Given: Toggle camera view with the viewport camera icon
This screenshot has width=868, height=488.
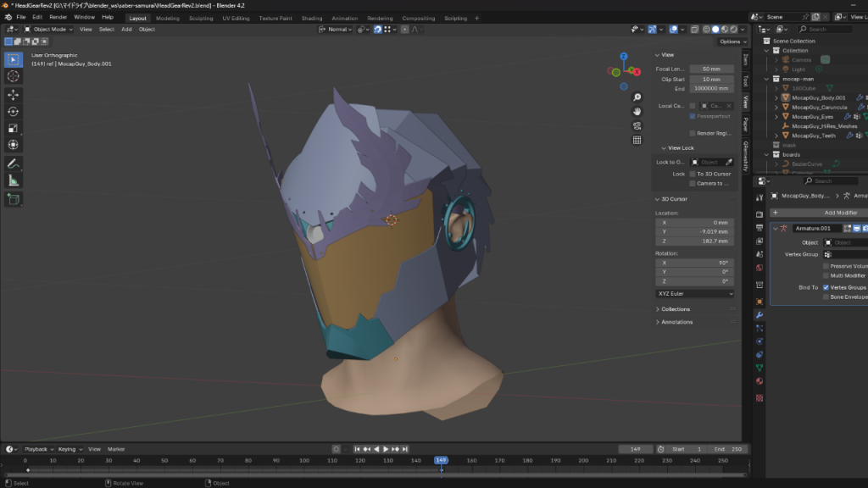Looking at the screenshot, I should [637, 125].
